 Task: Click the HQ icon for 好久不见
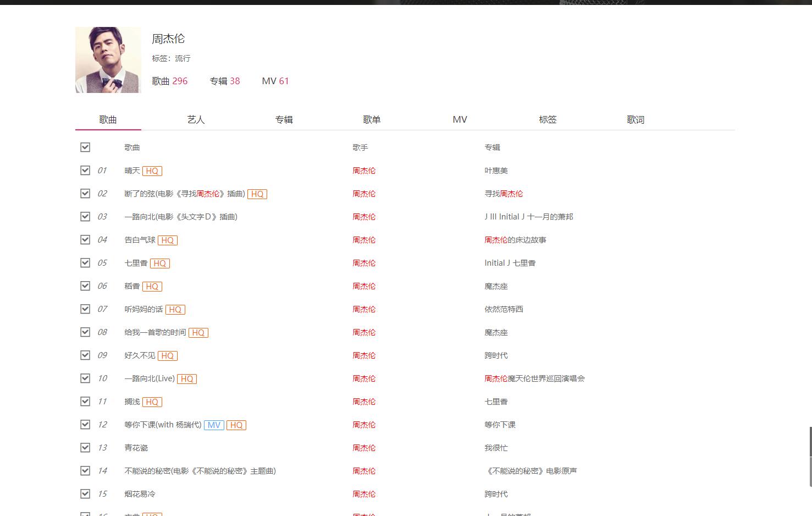click(x=168, y=355)
